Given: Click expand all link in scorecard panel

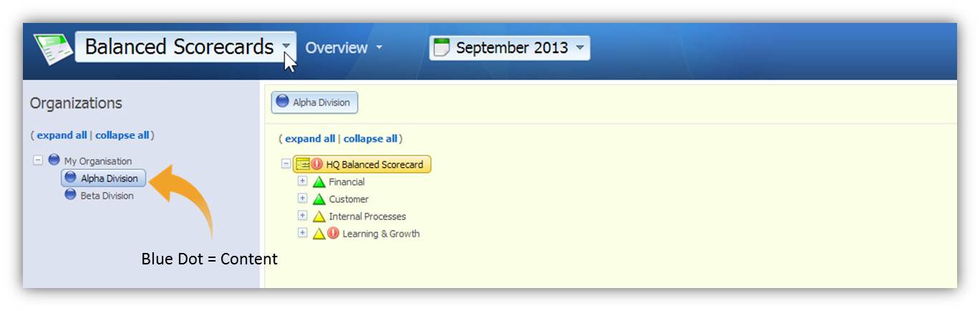Looking at the screenshot, I should point(310,139).
